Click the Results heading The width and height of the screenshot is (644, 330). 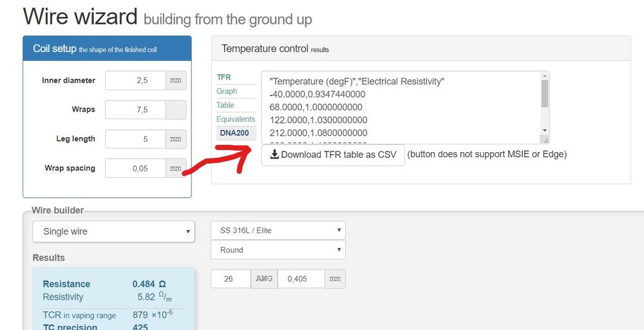click(48, 258)
